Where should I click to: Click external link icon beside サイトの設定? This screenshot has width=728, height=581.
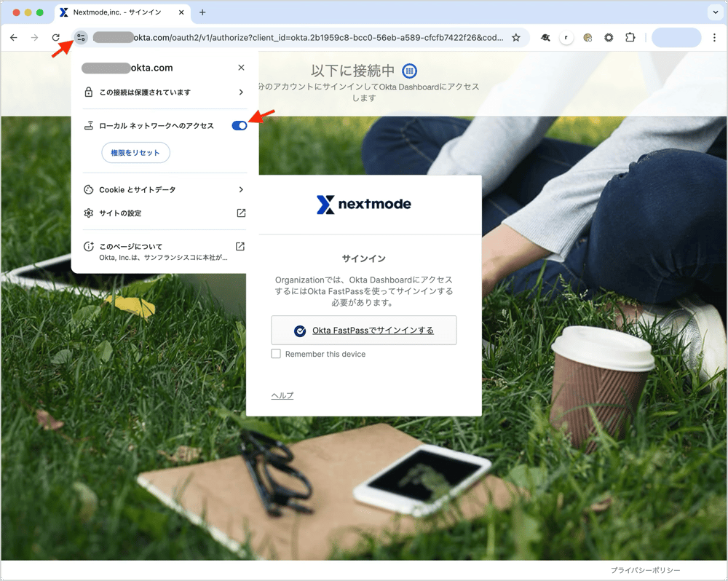[x=241, y=213]
